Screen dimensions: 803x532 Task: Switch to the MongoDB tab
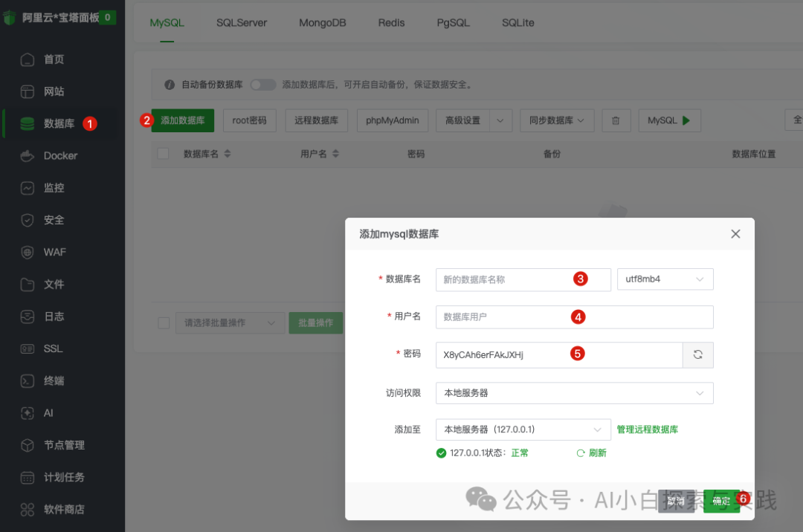click(323, 23)
